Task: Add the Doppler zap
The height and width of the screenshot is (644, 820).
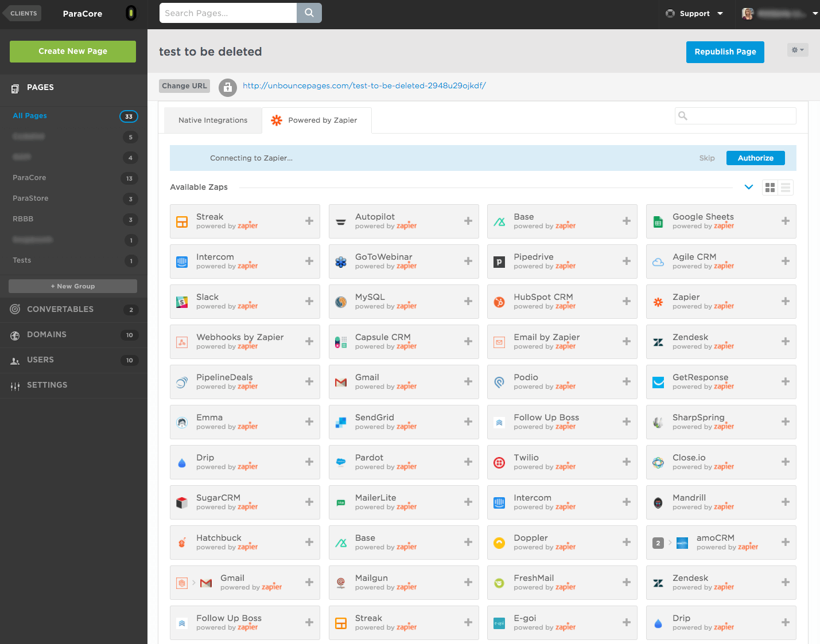Action: pyautogui.click(x=626, y=542)
